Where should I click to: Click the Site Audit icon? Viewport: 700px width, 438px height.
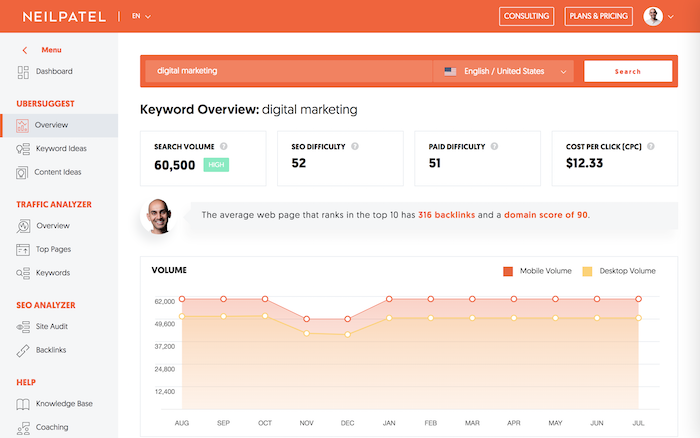click(23, 327)
